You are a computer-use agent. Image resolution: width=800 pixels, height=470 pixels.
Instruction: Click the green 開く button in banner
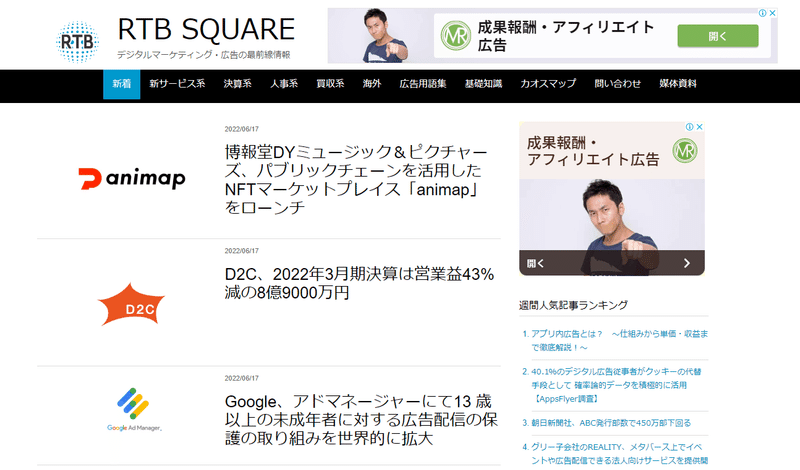(x=717, y=36)
